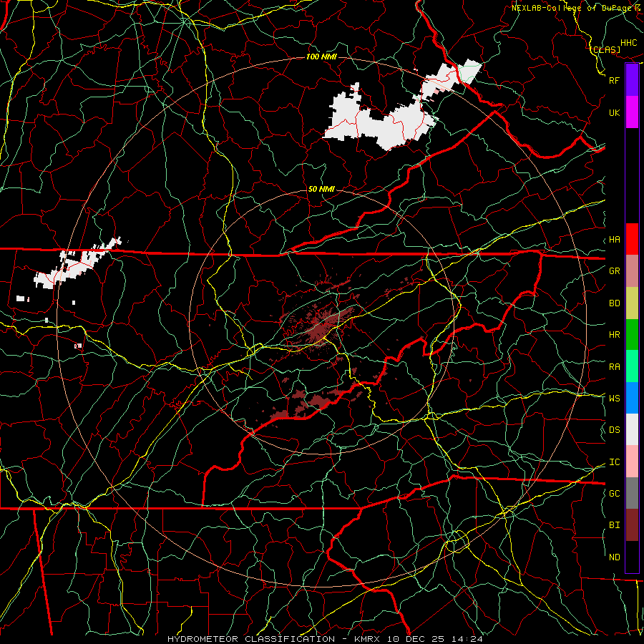Click the purple RF color swatch in legend
Viewport: 644px width, 644px height.
[x=632, y=80]
